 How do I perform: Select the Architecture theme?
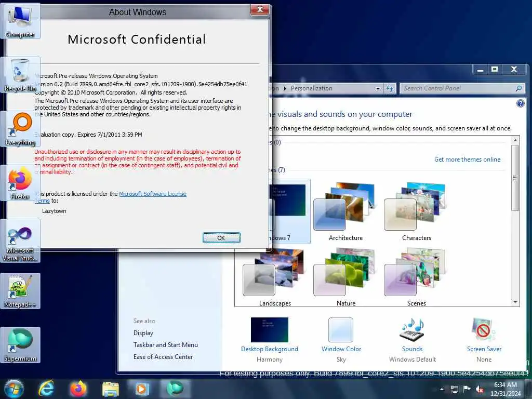tap(345, 211)
